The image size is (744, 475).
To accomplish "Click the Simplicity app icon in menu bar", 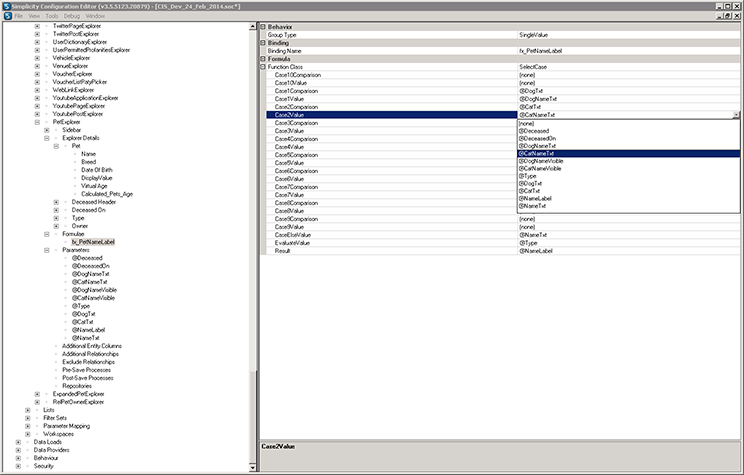I will click(x=7, y=17).
